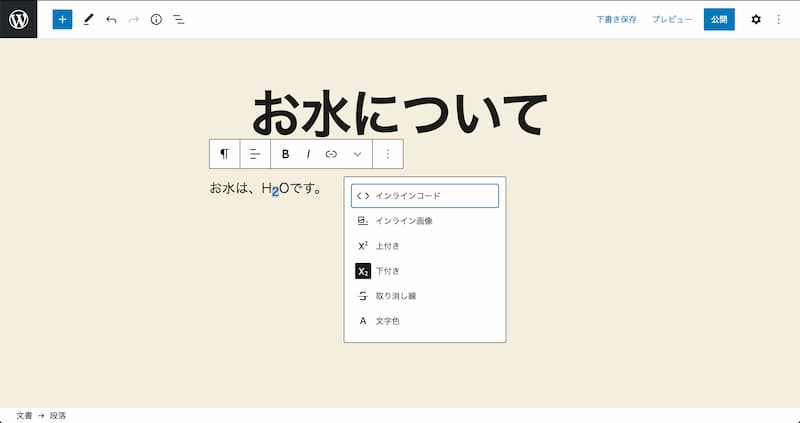Open 文字色 text color option
This screenshot has width=800, height=423.
[425, 321]
